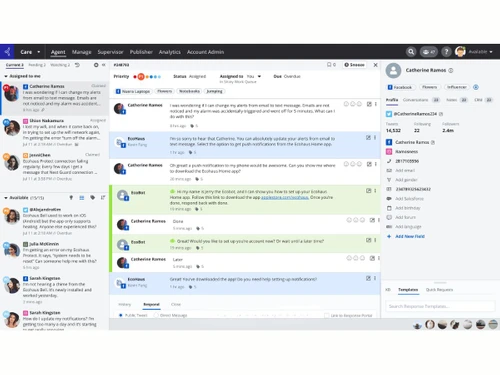Open more options on first EcoBot message

click(x=375, y=191)
